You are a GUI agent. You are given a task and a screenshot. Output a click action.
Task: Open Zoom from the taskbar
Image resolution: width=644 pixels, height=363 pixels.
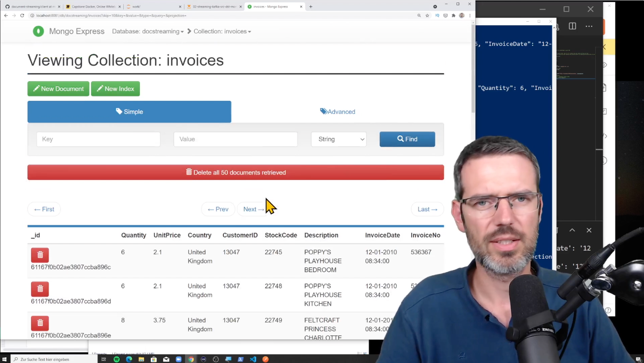coord(179,359)
